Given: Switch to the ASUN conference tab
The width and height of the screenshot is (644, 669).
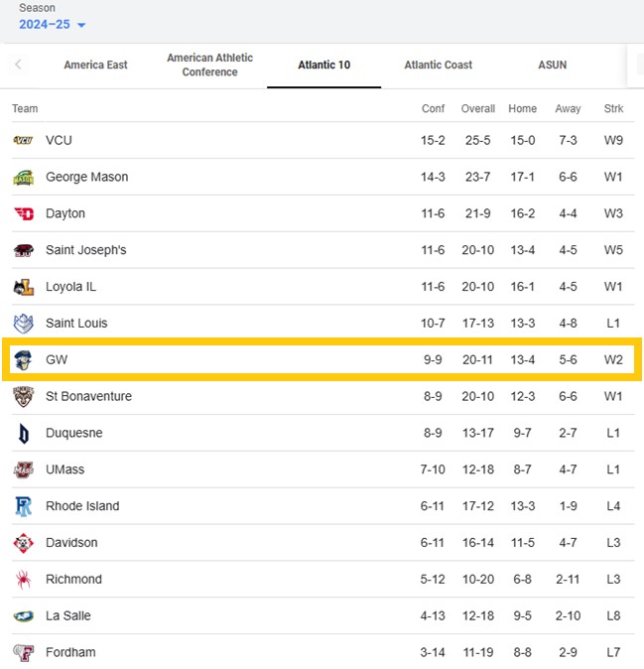Looking at the screenshot, I should [552, 66].
